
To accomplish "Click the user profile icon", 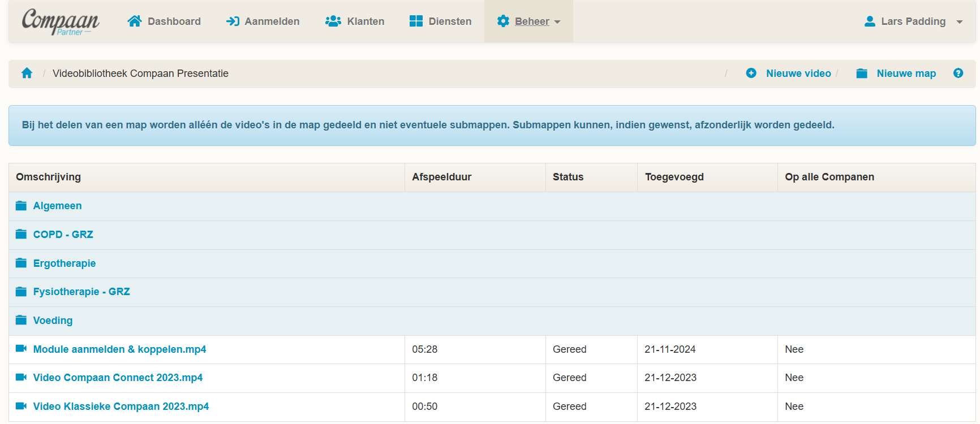I will pos(870,21).
